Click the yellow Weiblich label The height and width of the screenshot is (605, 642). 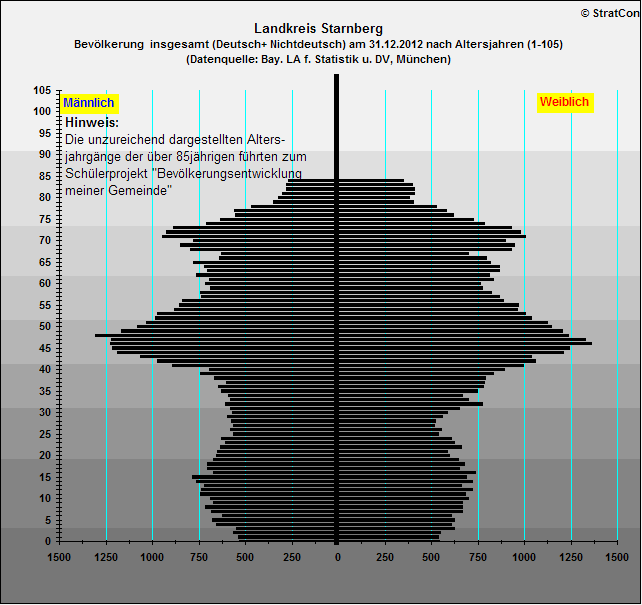click(565, 103)
